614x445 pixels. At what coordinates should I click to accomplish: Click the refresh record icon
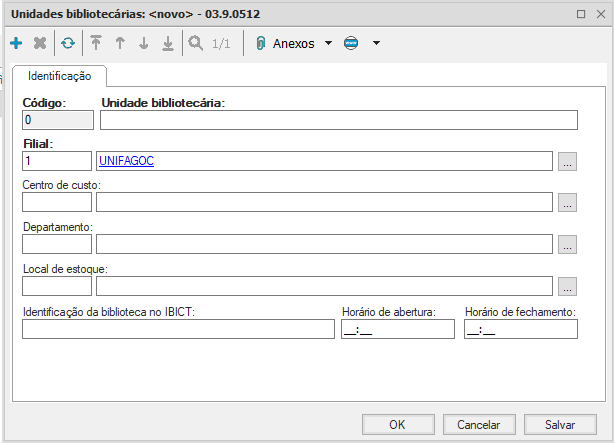point(67,44)
